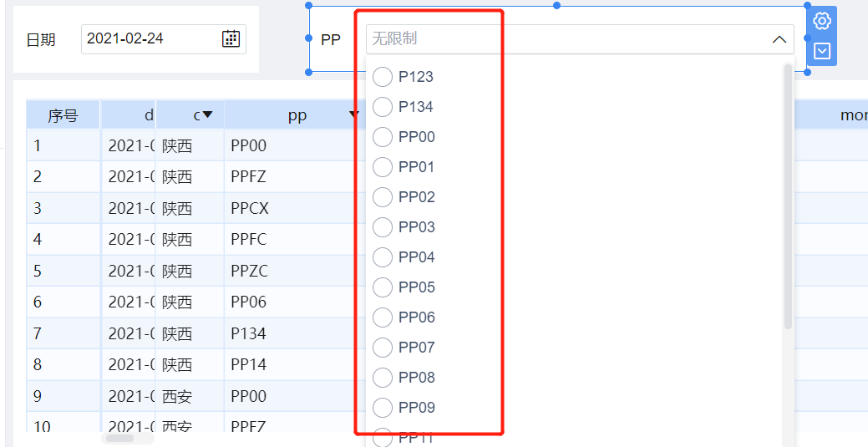The width and height of the screenshot is (868, 447).
Task: Click the table horizontal scrollbar thumb
Action: tap(120, 438)
